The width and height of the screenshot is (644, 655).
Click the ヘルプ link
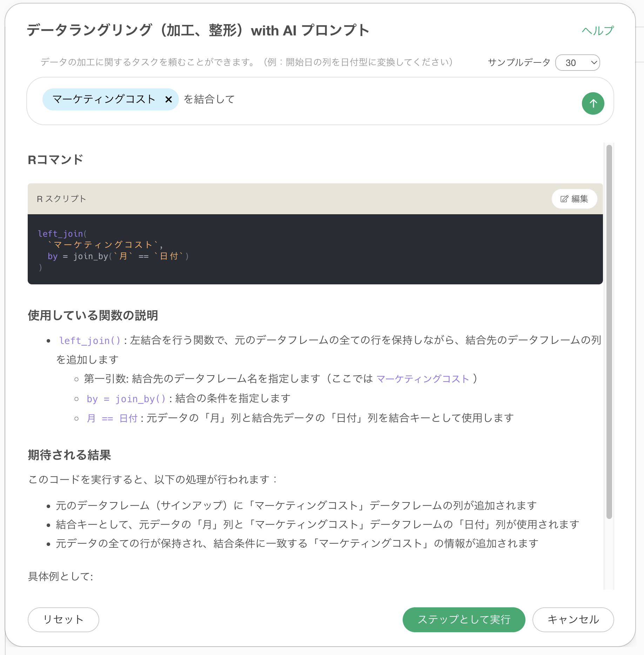point(597,31)
